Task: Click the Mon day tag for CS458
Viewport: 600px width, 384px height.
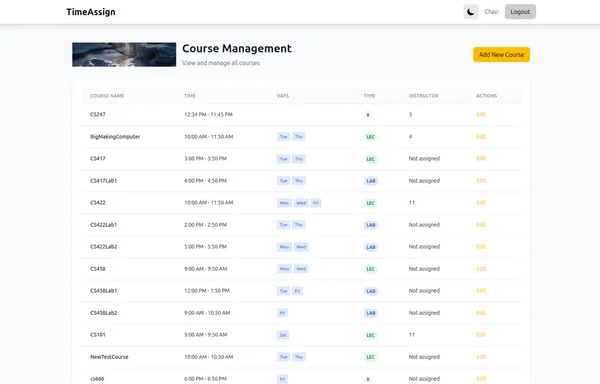Action: click(x=284, y=269)
